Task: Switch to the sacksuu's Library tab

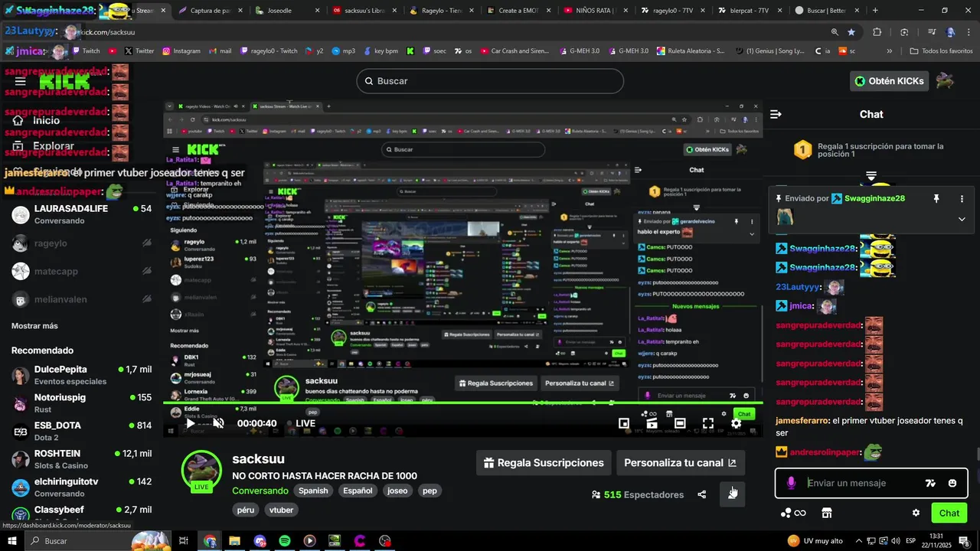Action: (x=363, y=11)
